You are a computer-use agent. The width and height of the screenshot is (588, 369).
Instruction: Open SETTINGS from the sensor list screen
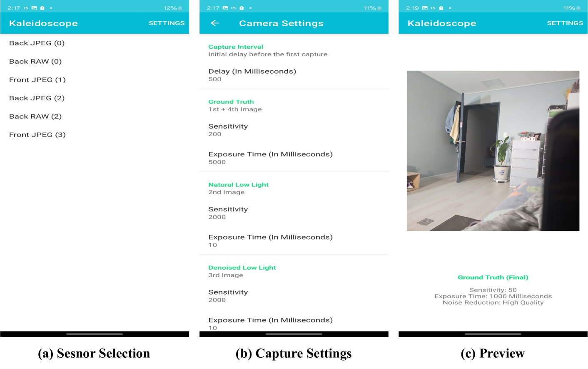point(167,23)
